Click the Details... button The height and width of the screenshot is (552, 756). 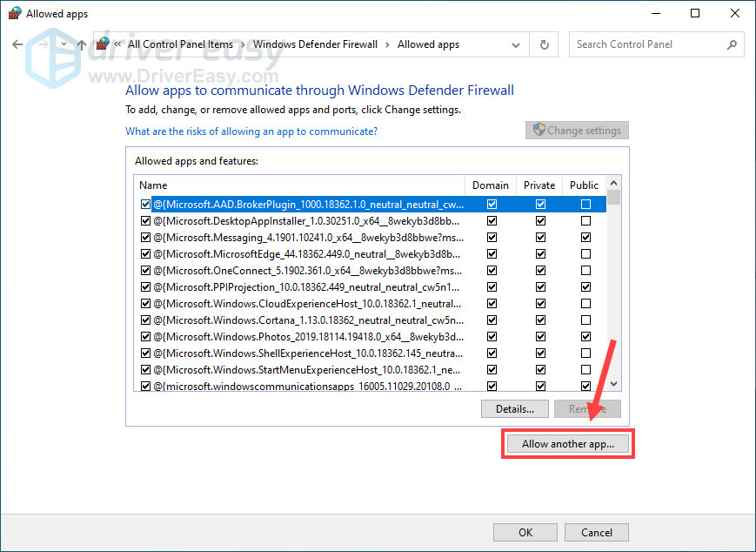coord(514,409)
